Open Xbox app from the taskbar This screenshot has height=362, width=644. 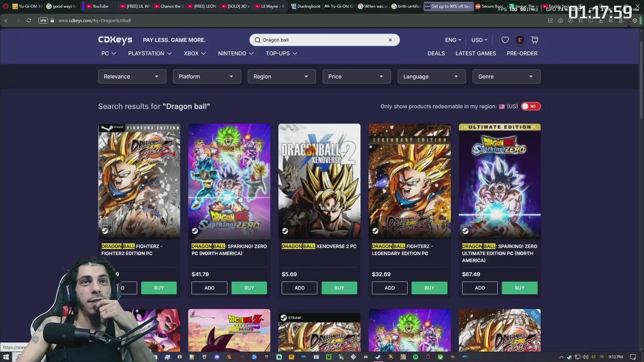(440, 357)
